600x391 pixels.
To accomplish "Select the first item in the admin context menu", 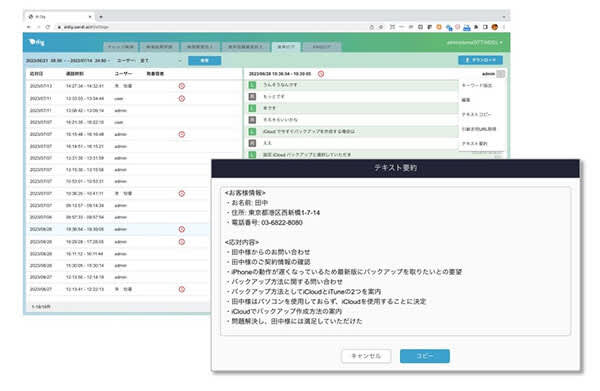I will [x=477, y=85].
